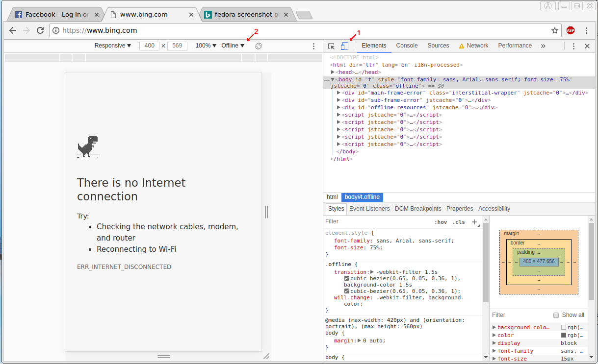Open the Responsive device dropdown
This screenshot has height=364, width=598.
tap(113, 46)
